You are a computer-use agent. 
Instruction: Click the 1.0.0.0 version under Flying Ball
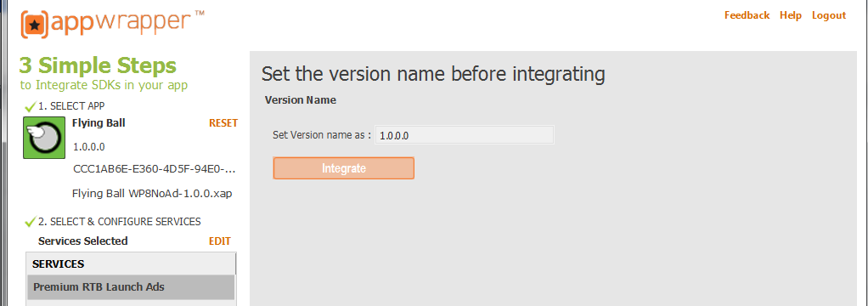coord(89,147)
